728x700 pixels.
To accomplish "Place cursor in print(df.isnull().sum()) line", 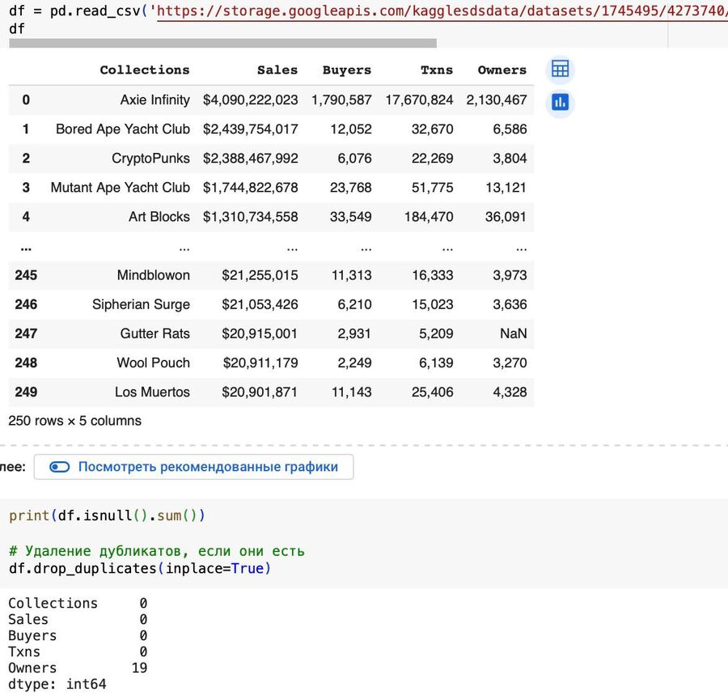I will click(107, 515).
